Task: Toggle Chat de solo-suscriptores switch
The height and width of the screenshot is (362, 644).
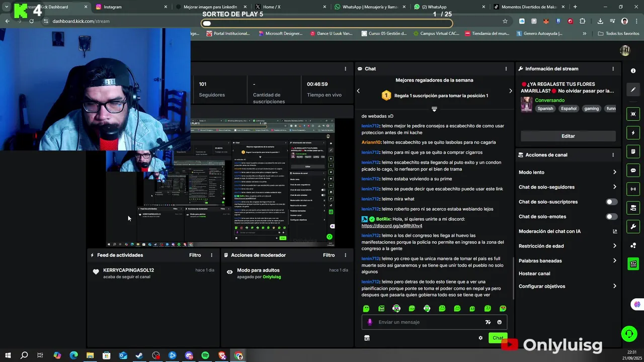Action: coord(611,202)
